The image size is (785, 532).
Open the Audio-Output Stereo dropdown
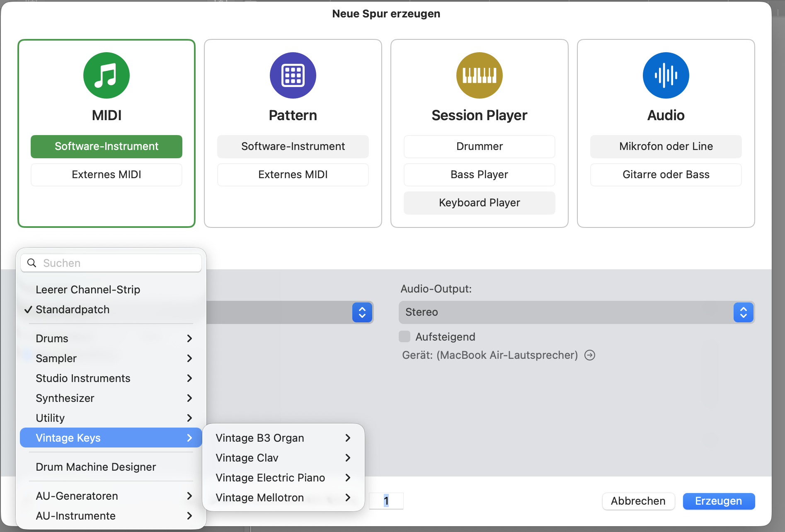[576, 312]
